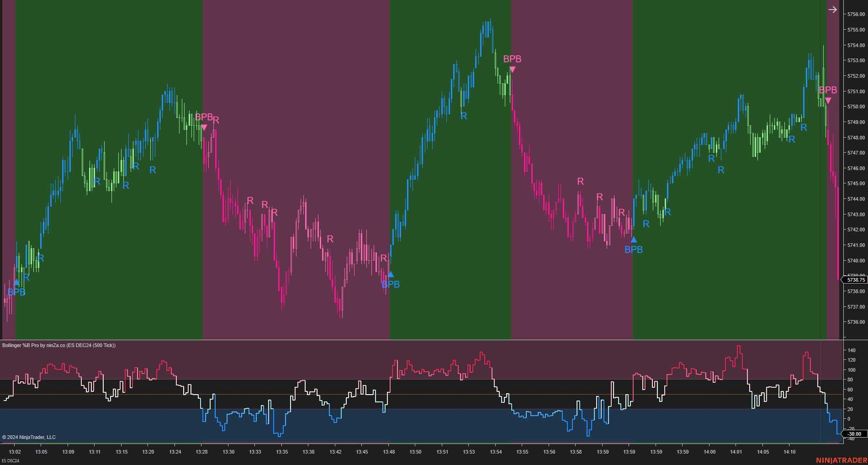Image resolution: width=868 pixels, height=465 pixels.
Task: Select the ES DEC24 label at bottom left
Action: tap(10, 461)
